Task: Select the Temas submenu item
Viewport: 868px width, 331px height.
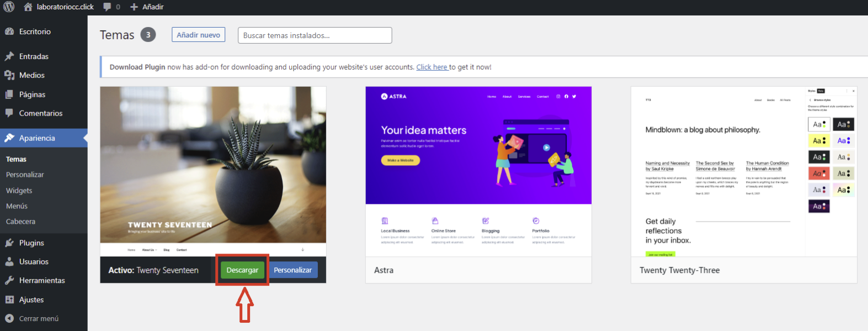Action: [16, 159]
